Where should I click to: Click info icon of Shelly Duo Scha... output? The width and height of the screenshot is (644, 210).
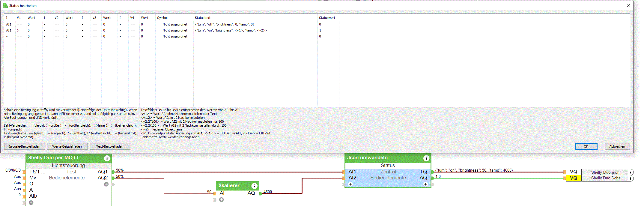point(631,178)
